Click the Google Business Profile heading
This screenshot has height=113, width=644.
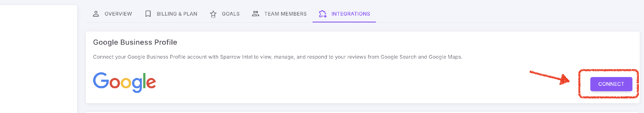(x=135, y=42)
